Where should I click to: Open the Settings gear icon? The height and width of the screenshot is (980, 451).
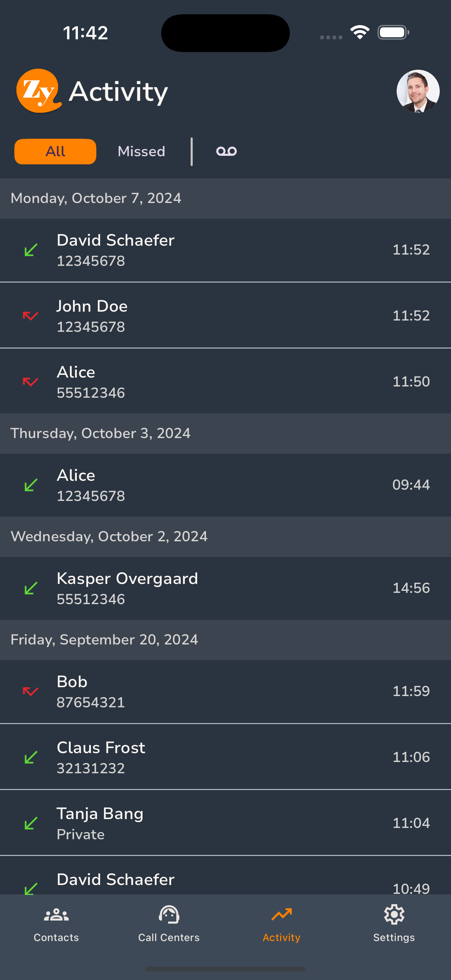[394, 915]
